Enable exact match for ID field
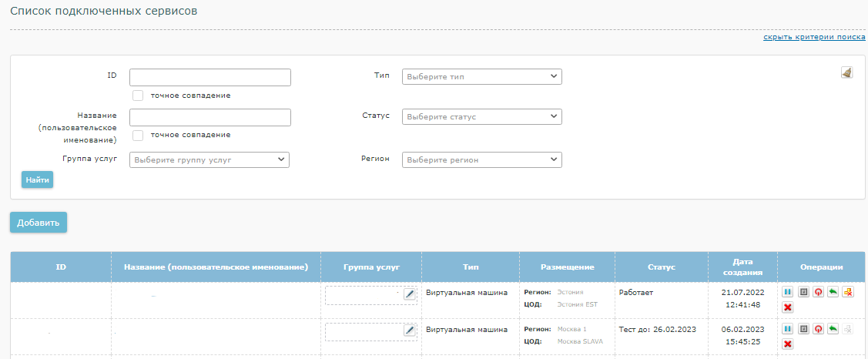The width and height of the screenshot is (868, 359). (x=139, y=96)
